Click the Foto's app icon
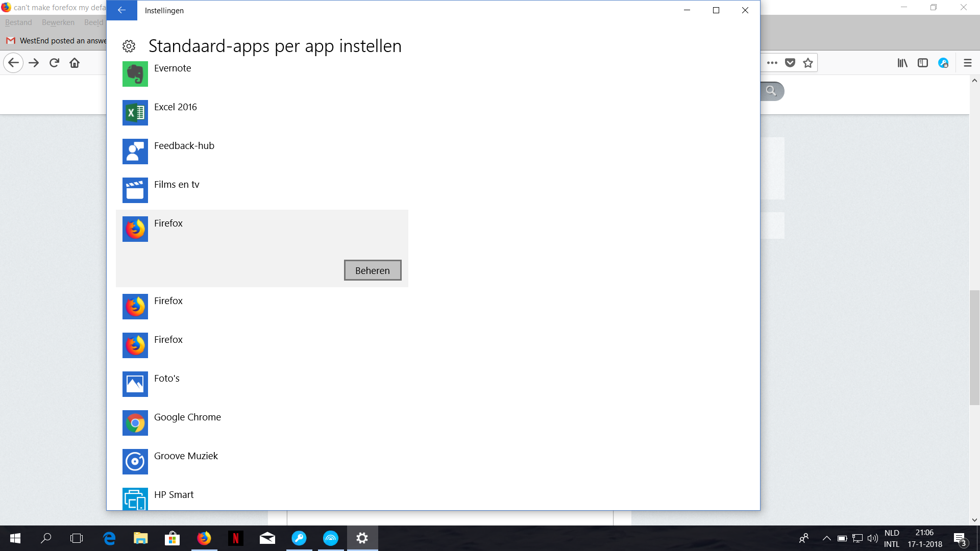980x551 pixels. [x=135, y=384]
